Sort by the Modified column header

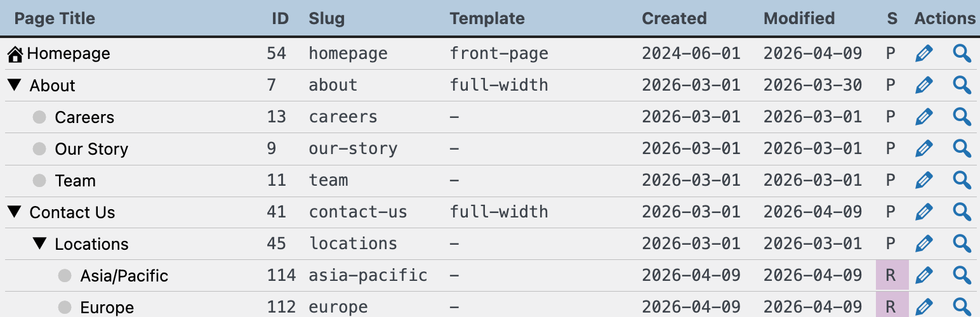tap(799, 18)
